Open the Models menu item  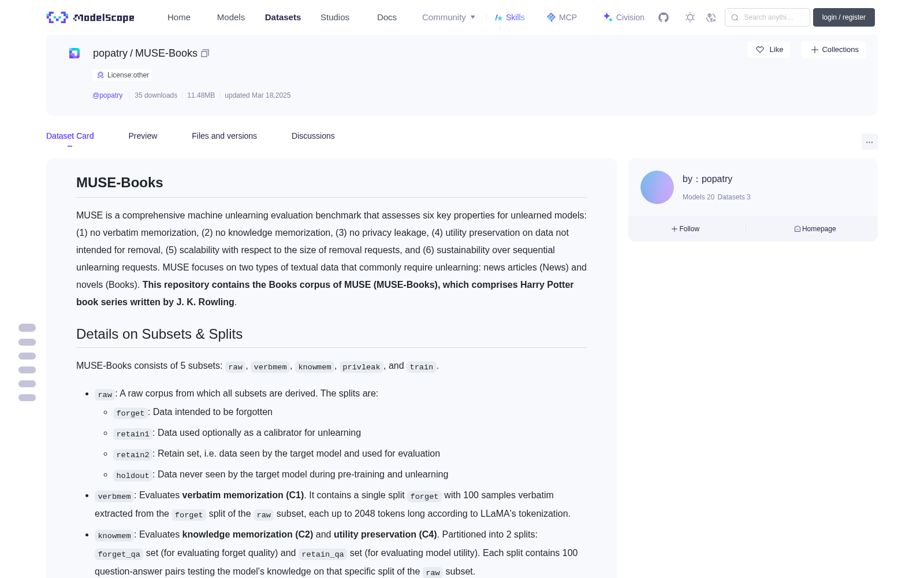coord(231,17)
